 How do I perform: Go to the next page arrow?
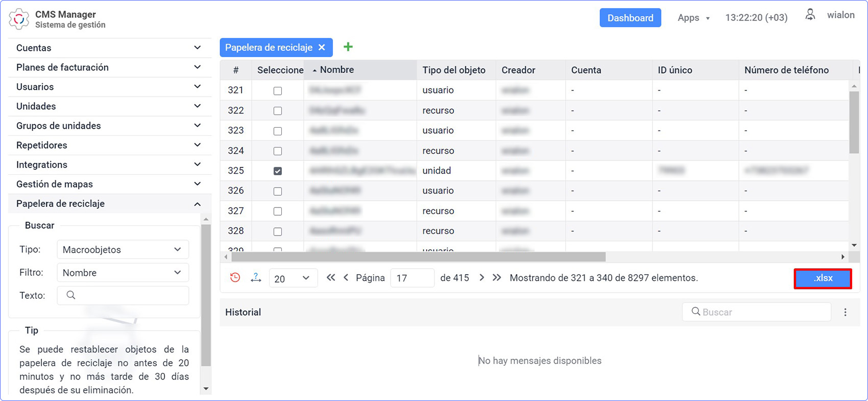point(481,278)
